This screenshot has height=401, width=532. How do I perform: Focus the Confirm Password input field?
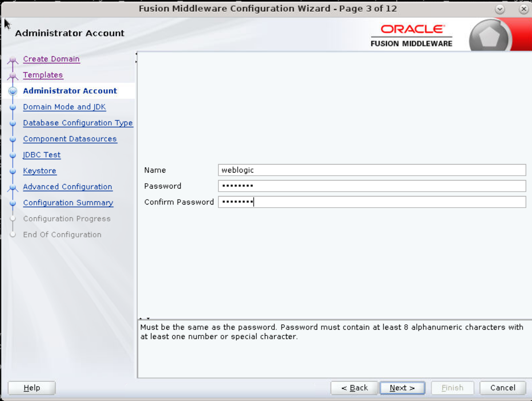[372, 202]
